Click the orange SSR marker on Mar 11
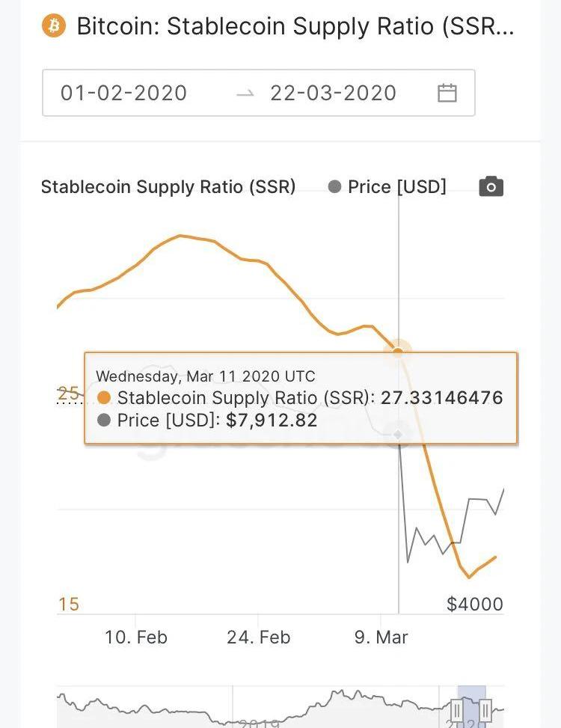This screenshot has width=561, height=728. [x=399, y=349]
